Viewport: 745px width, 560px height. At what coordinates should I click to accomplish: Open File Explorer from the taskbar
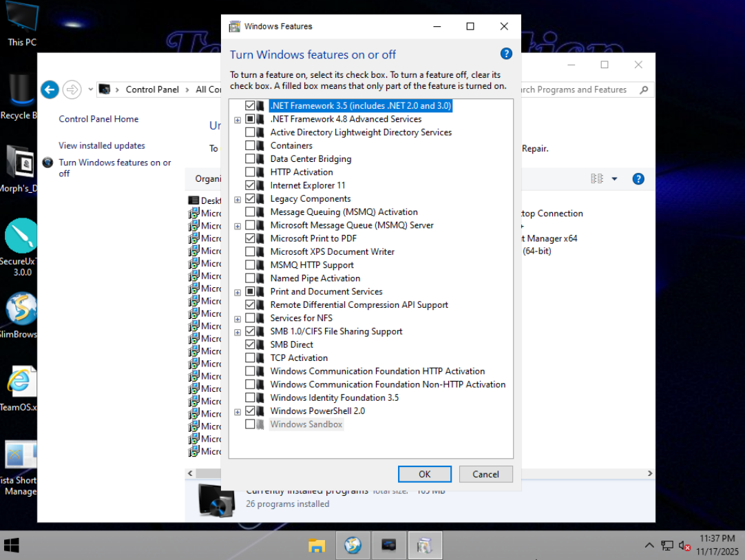coord(317,546)
